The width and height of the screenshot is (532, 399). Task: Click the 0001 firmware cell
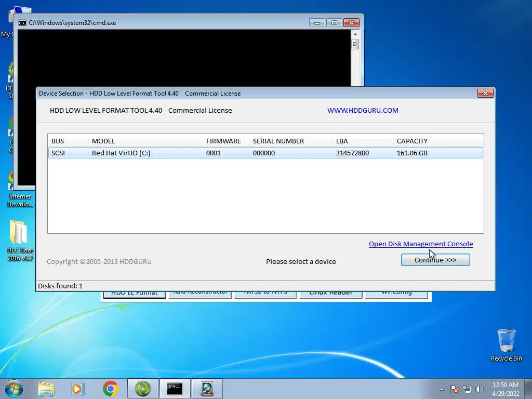click(214, 153)
